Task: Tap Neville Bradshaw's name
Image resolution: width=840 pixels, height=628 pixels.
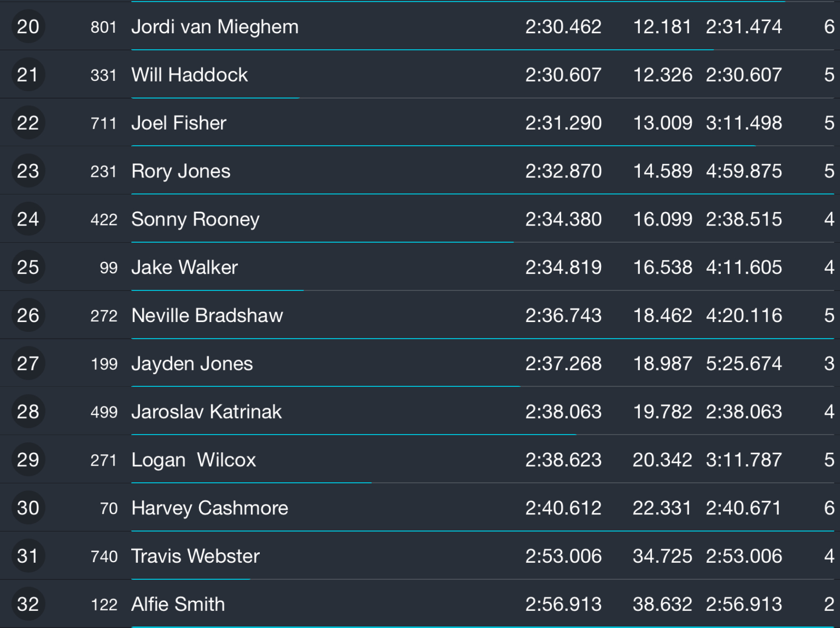Action: pyautogui.click(x=207, y=315)
